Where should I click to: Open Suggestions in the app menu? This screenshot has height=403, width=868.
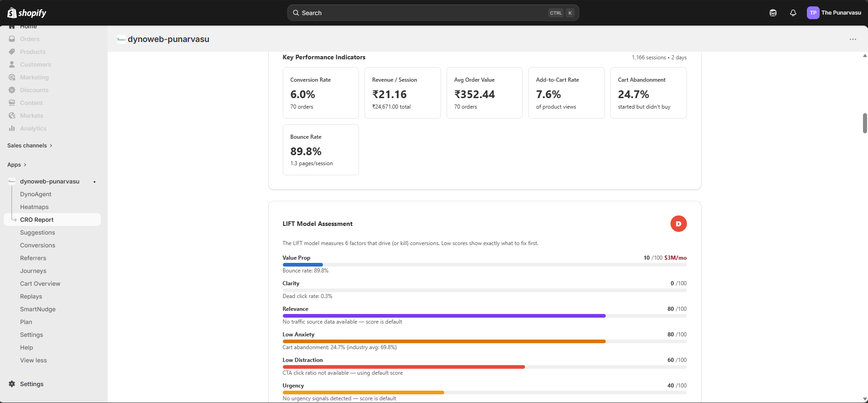pyautogui.click(x=37, y=232)
